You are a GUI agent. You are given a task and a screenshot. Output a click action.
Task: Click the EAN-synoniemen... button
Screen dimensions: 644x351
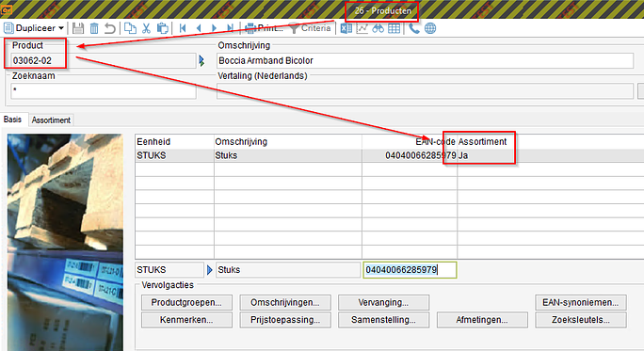click(580, 303)
